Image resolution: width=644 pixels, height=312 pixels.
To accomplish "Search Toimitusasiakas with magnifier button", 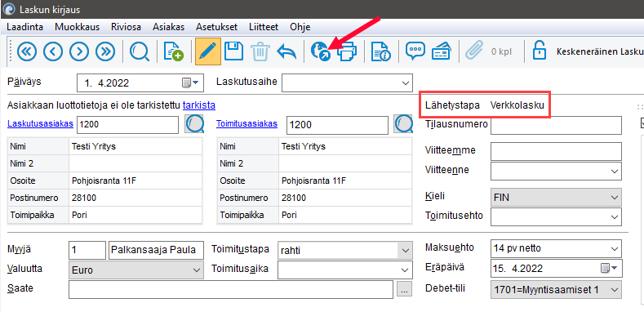I will point(403,124).
